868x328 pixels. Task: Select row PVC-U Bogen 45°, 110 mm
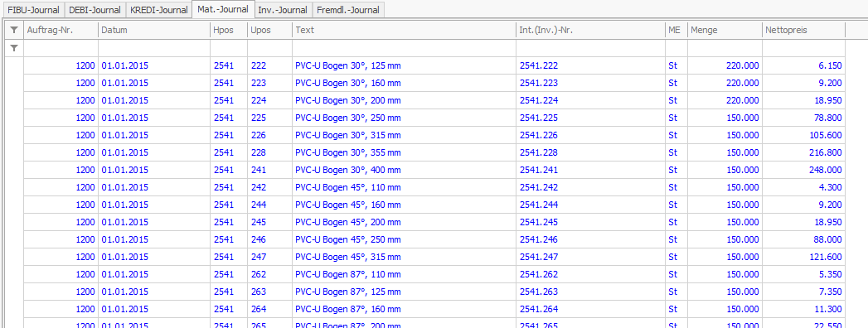[434, 187]
